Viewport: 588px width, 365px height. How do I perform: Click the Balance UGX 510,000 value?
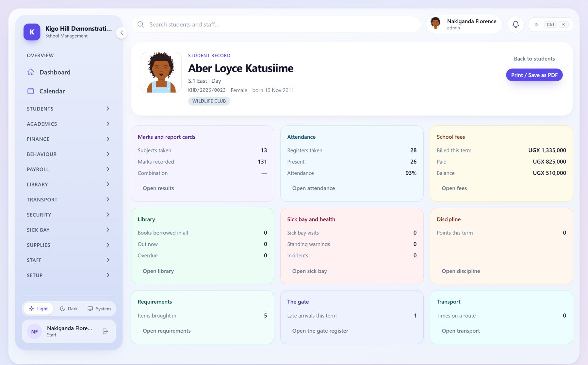coord(549,173)
